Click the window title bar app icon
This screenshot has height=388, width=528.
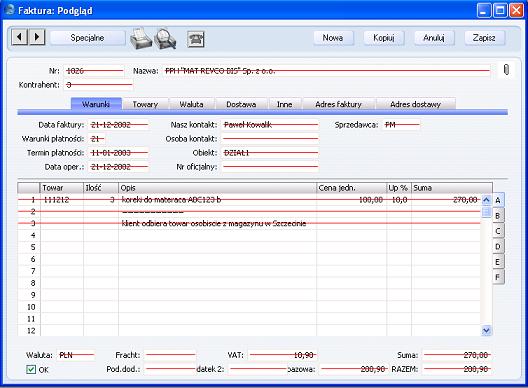pyautogui.click(x=9, y=10)
